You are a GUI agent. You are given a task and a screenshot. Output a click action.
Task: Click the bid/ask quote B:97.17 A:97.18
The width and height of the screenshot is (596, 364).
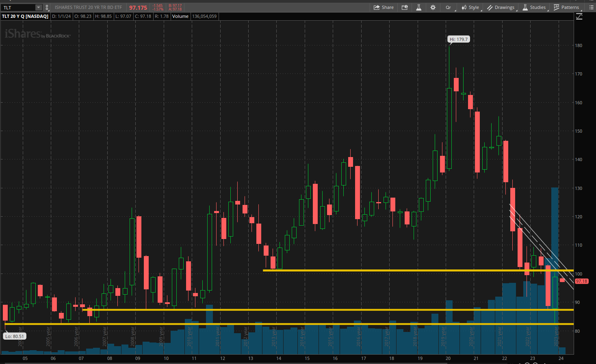(175, 7)
